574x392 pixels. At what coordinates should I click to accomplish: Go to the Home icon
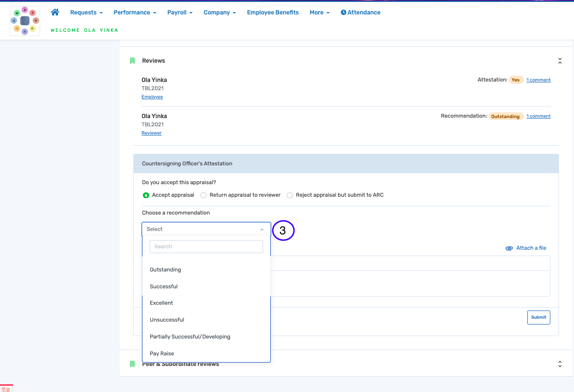55,12
